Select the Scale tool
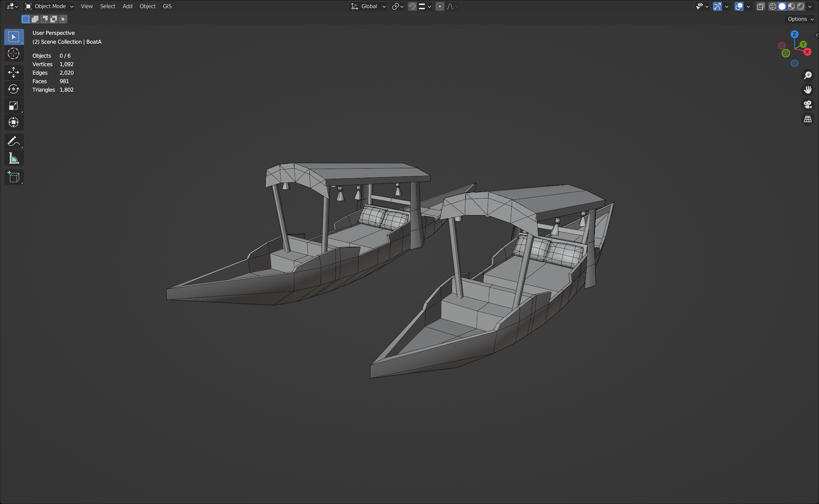 click(x=14, y=106)
